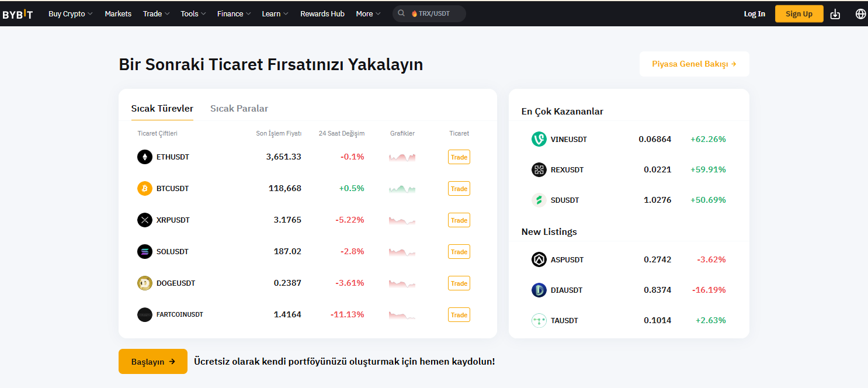This screenshot has height=388, width=868.
Task: Click the +62.26% change value
Action: coord(708,139)
